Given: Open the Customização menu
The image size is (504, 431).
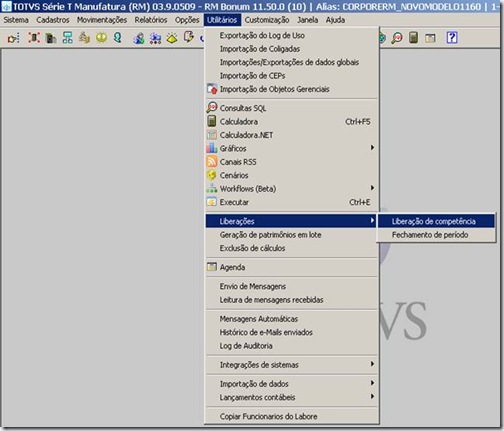Looking at the screenshot, I should pyautogui.click(x=267, y=20).
